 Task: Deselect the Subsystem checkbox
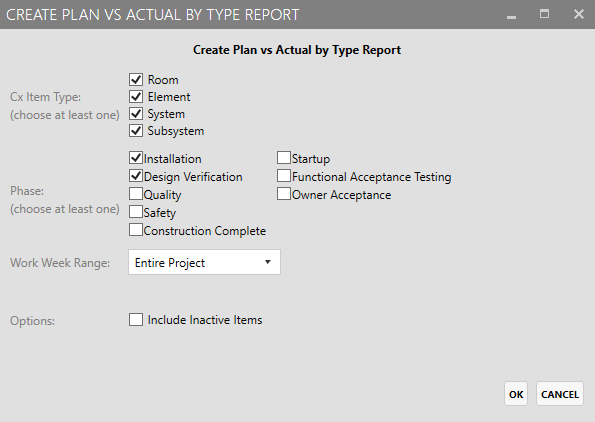(x=136, y=131)
